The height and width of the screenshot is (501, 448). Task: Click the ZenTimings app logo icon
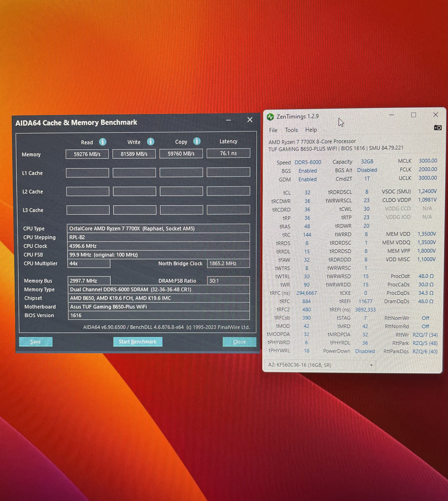[x=270, y=117]
